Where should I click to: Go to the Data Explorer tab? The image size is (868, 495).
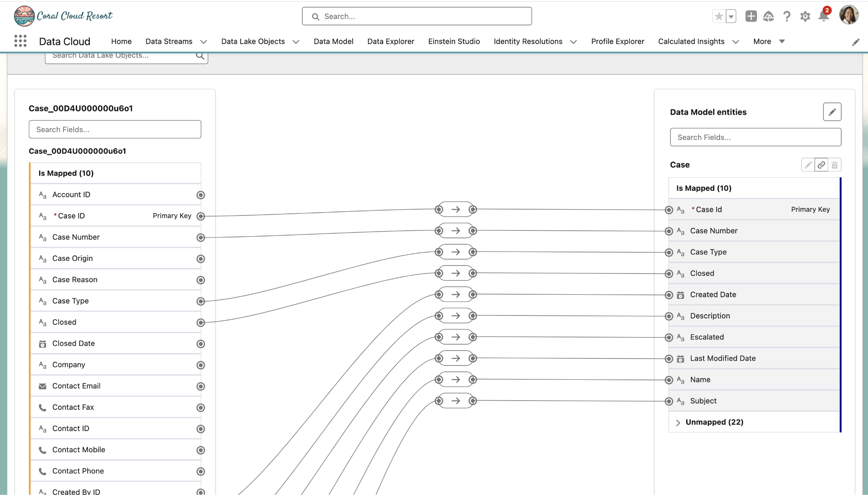point(390,41)
